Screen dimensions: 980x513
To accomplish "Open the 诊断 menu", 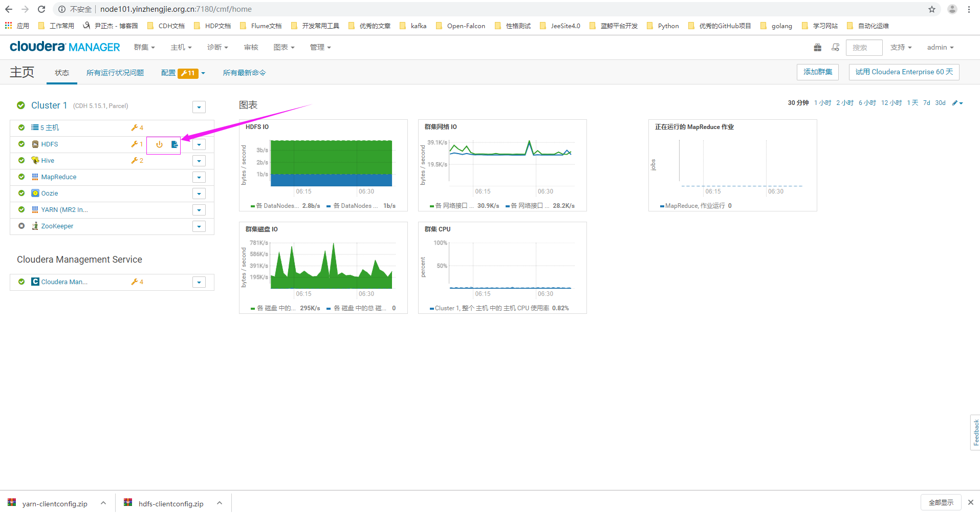I will point(217,48).
